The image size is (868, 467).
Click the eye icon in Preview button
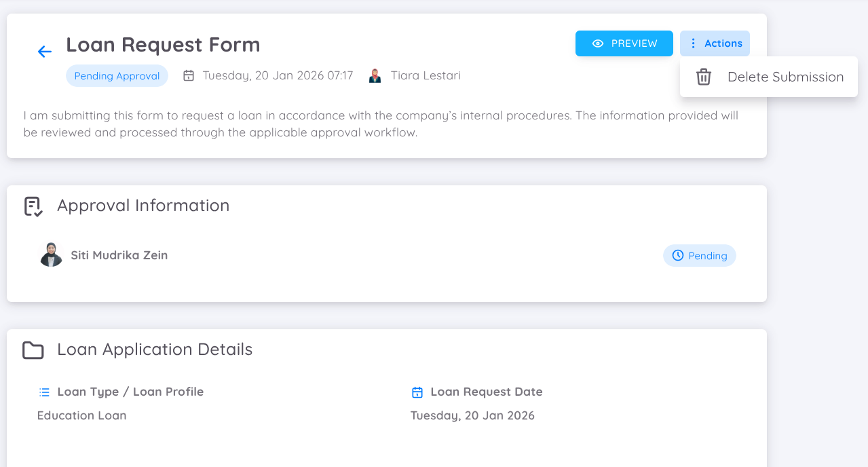point(598,43)
